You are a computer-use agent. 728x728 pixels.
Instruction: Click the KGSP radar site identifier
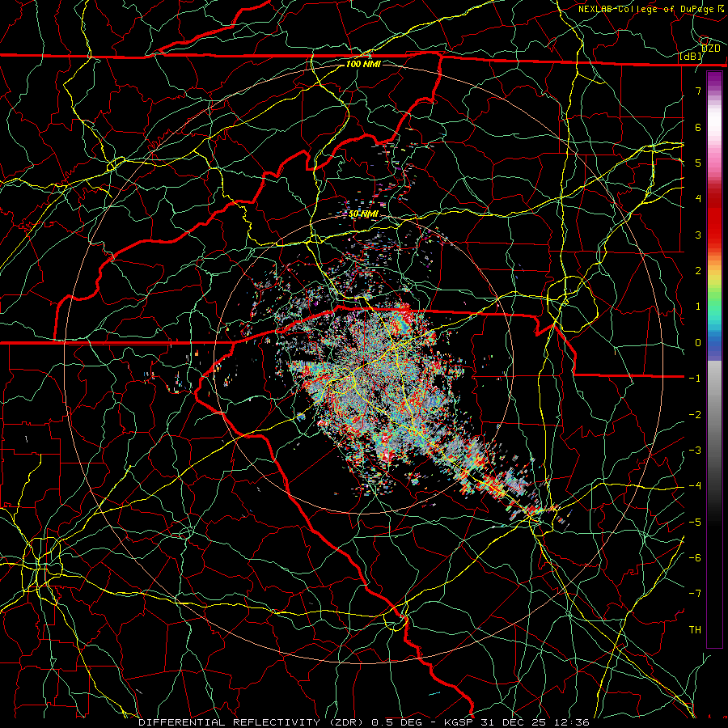point(457,722)
